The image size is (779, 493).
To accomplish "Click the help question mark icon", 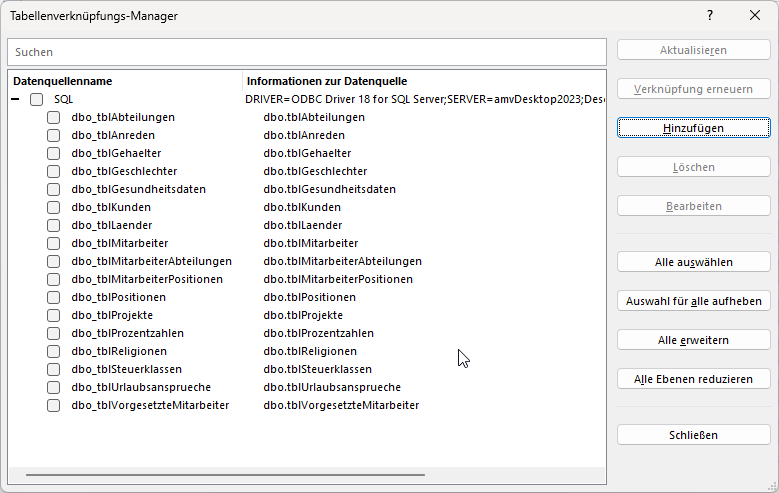I will (710, 16).
